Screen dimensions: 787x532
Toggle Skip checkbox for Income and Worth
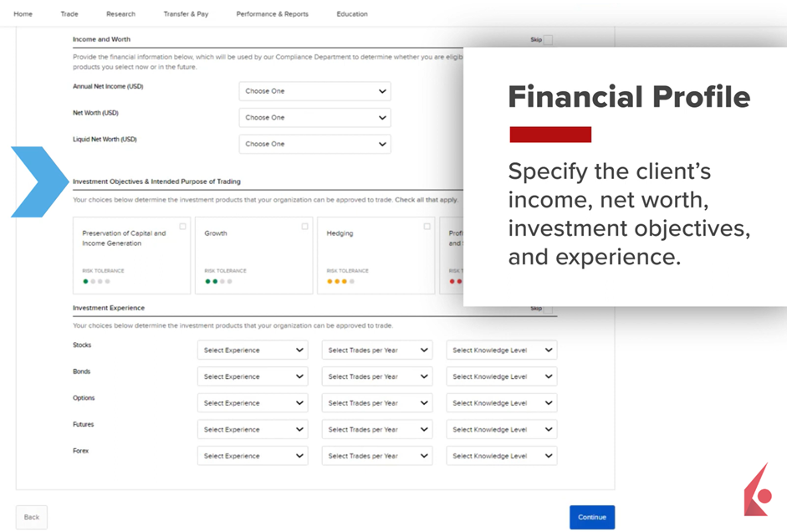(x=548, y=40)
